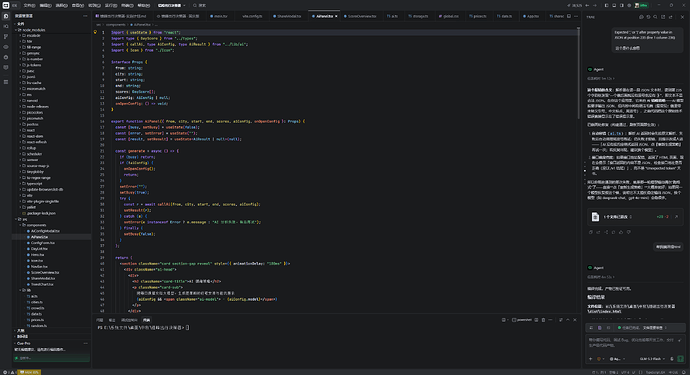
Task: Open Source Control view in activity bar
Action: pos(6,37)
